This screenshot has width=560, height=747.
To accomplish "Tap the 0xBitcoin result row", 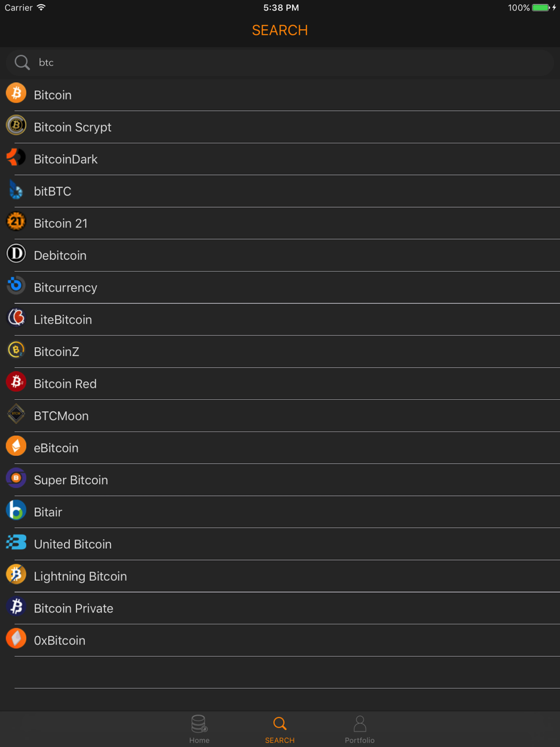I will [280, 640].
